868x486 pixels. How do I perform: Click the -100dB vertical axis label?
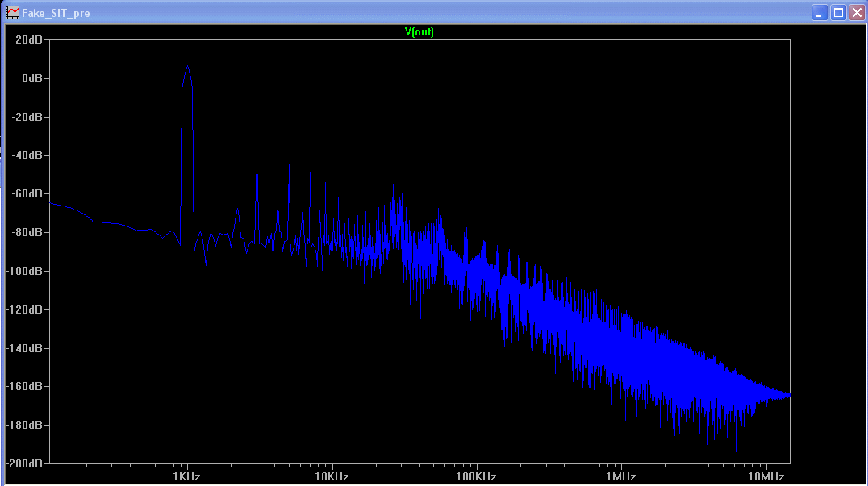click(24, 271)
